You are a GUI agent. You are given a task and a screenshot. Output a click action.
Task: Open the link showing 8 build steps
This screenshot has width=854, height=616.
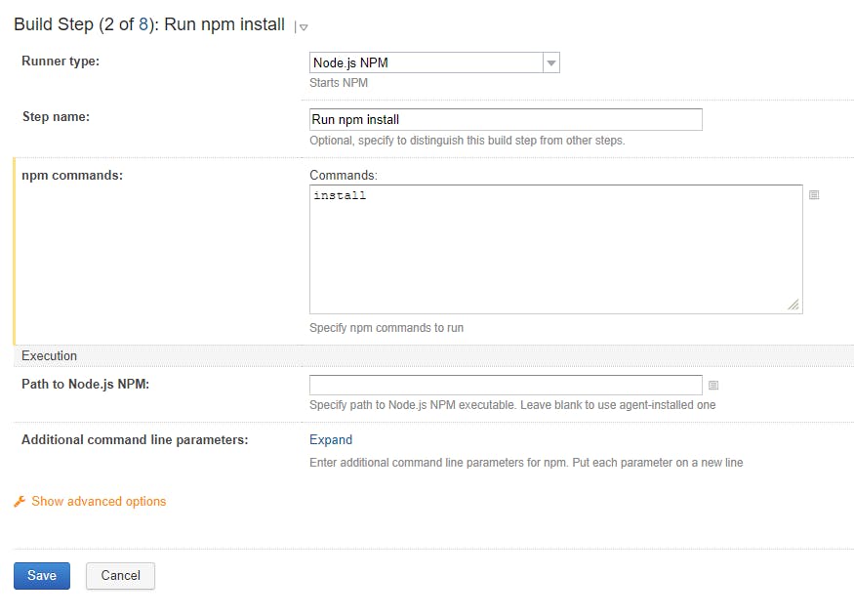143,24
